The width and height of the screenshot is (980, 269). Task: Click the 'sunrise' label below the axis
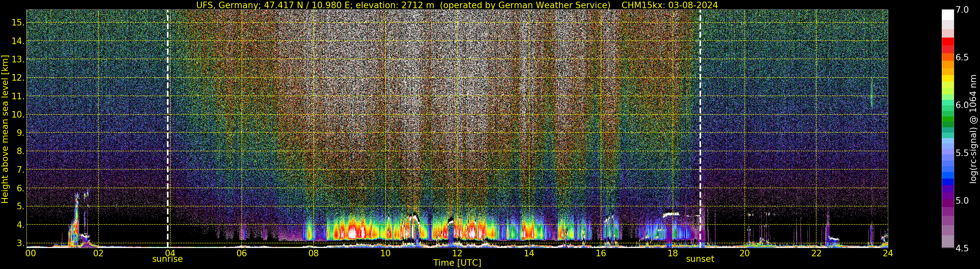coord(168,259)
